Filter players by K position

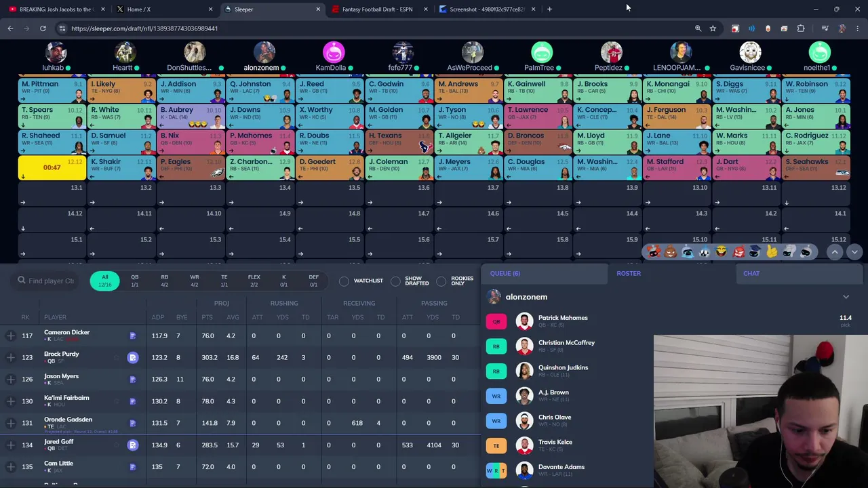click(x=284, y=281)
